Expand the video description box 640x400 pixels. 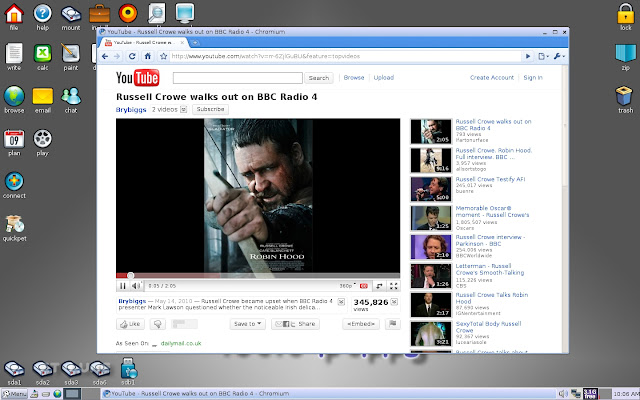click(341, 302)
